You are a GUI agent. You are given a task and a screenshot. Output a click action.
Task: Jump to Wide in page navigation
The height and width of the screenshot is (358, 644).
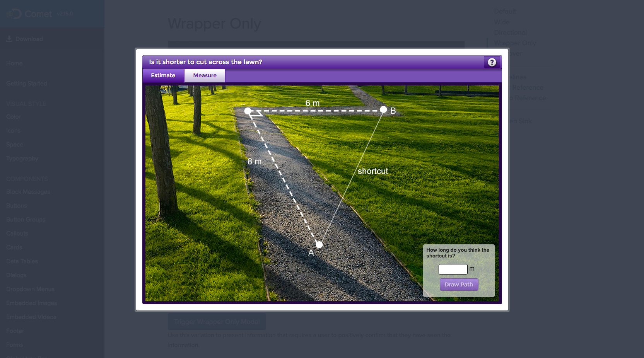pyautogui.click(x=502, y=22)
